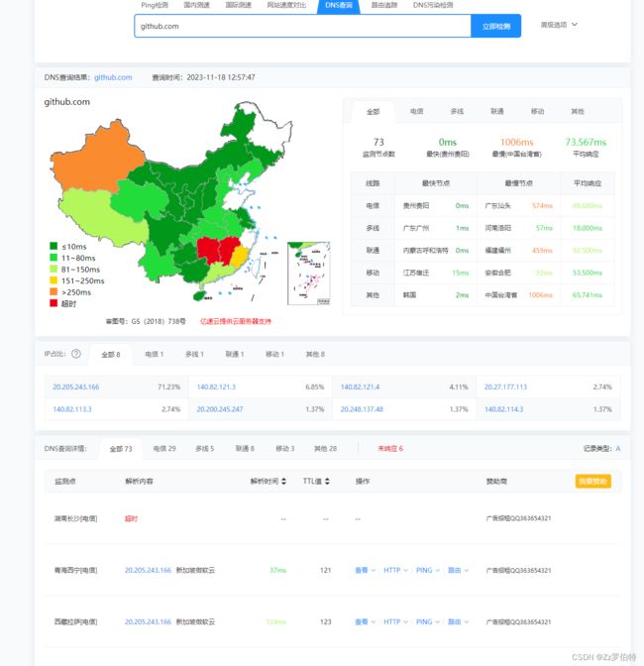
Task: Select 多线 tab in map stats panel
Action: [457, 111]
